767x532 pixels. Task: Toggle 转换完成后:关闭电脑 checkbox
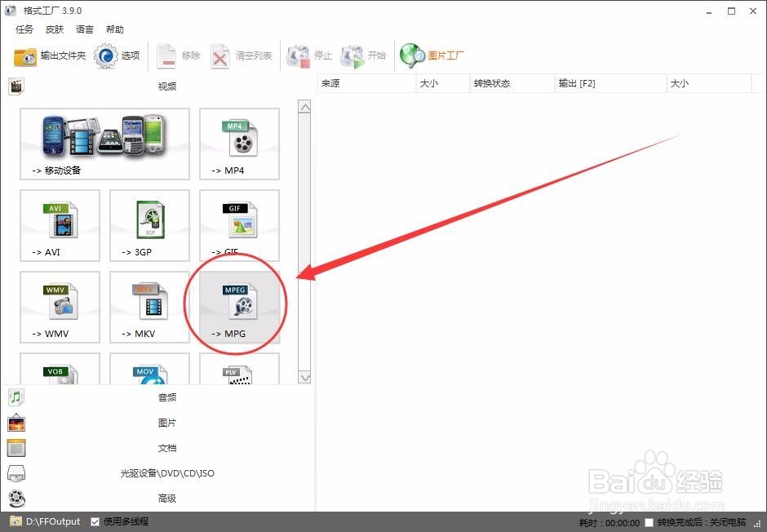(650, 523)
